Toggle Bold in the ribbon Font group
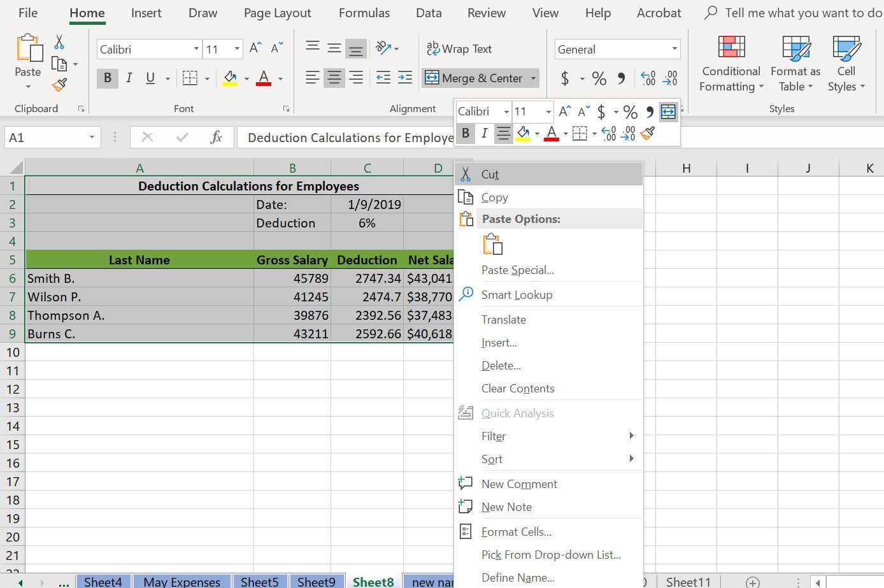Screen dimensions: 884x588 (107, 78)
